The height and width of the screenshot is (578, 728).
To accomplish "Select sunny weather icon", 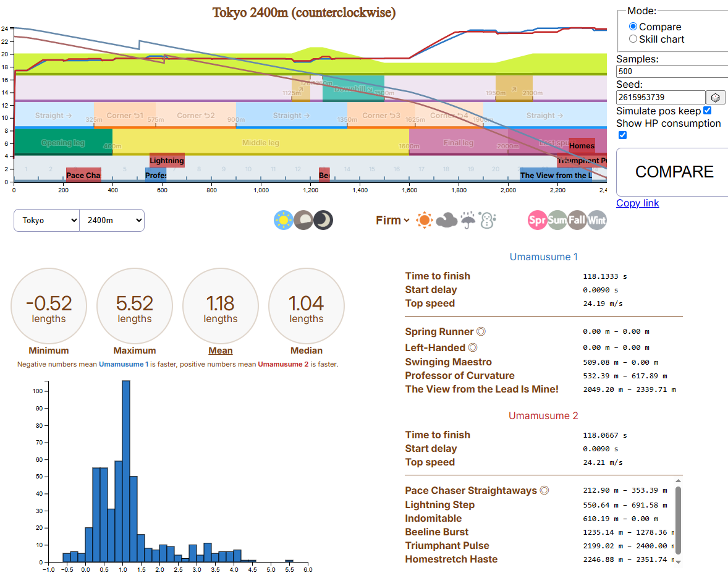I will [x=424, y=220].
